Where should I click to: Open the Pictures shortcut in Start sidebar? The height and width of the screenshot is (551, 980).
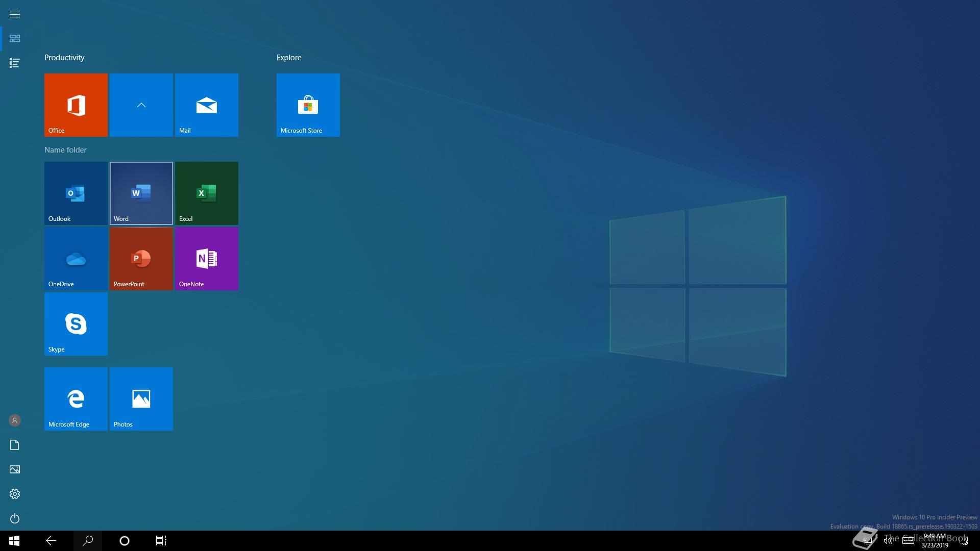tap(15, 469)
